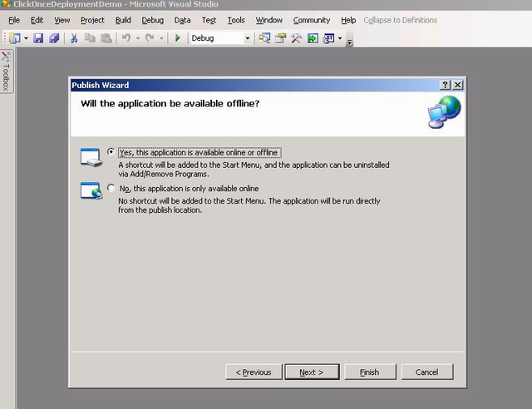Image resolution: width=532 pixels, height=409 pixels.
Task: Click the Save All icon
Action: point(54,38)
